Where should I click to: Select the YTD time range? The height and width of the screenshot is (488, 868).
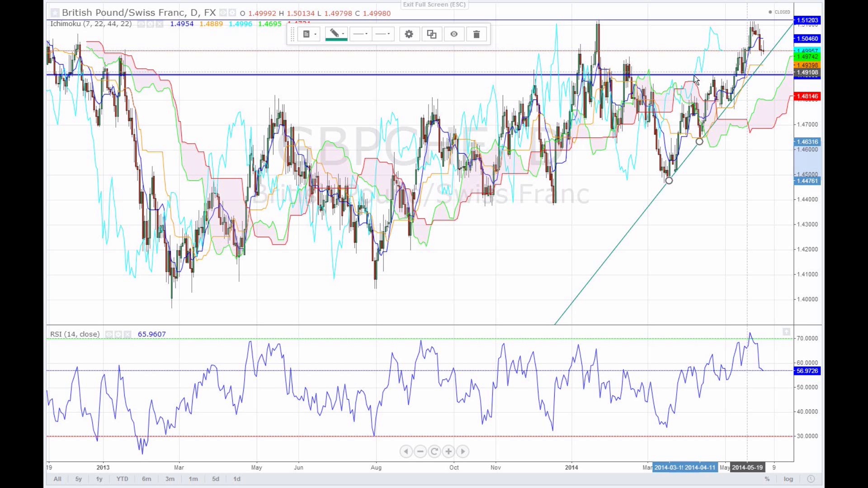coord(122,479)
